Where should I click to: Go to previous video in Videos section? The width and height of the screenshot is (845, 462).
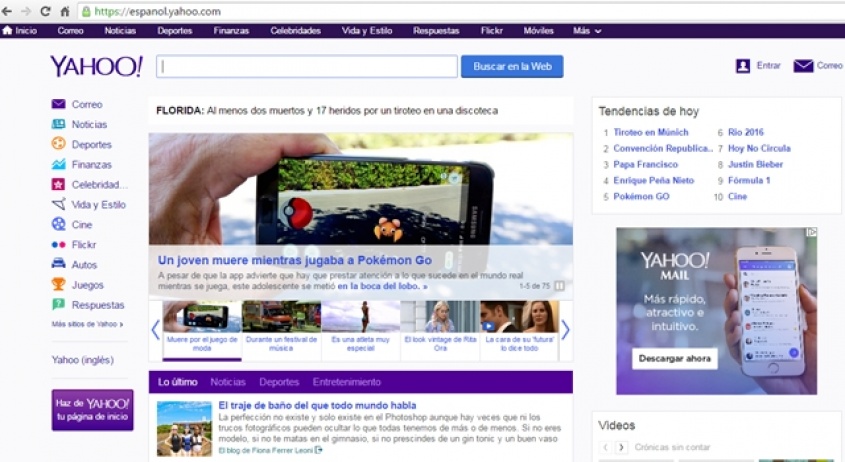tap(605, 447)
